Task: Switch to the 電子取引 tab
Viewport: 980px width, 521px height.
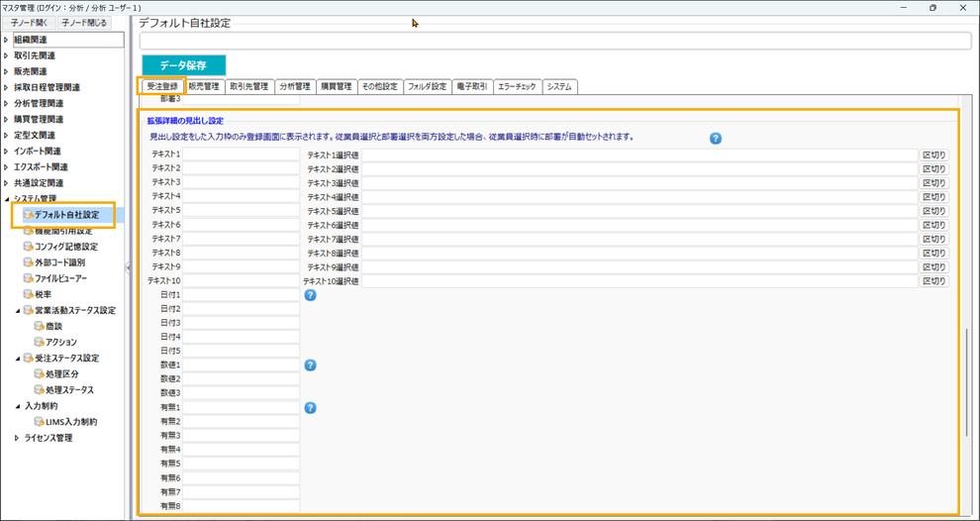Action: click(471, 87)
